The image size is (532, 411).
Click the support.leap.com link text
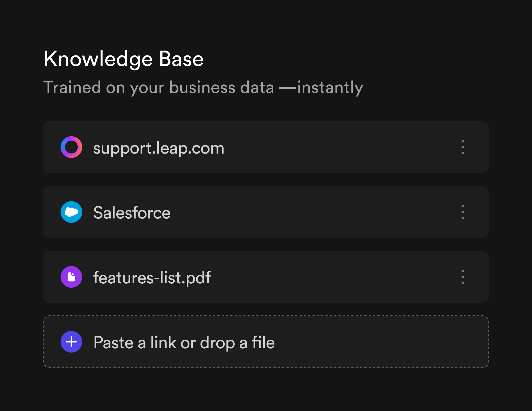159,148
